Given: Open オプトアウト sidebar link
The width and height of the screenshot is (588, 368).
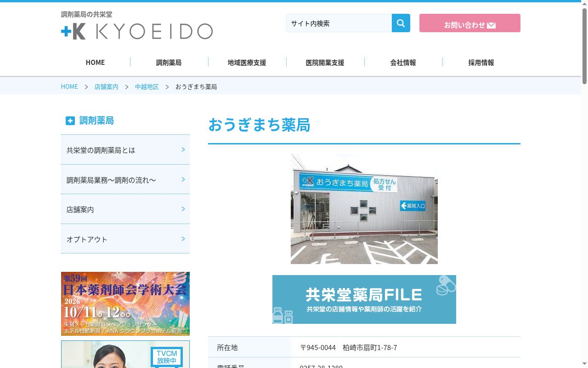Looking at the screenshot, I should (x=125, y=239).
